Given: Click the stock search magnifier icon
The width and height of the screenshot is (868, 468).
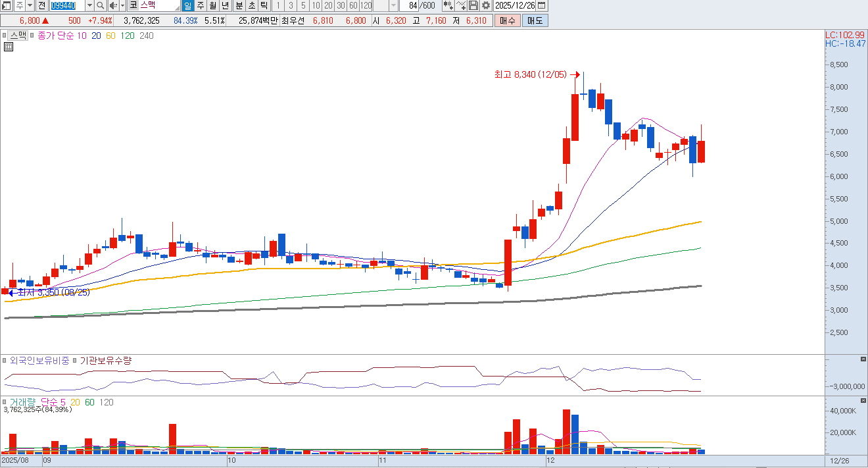Looking at the screenshot, I should pyautogui.click(x=101, y=5).
